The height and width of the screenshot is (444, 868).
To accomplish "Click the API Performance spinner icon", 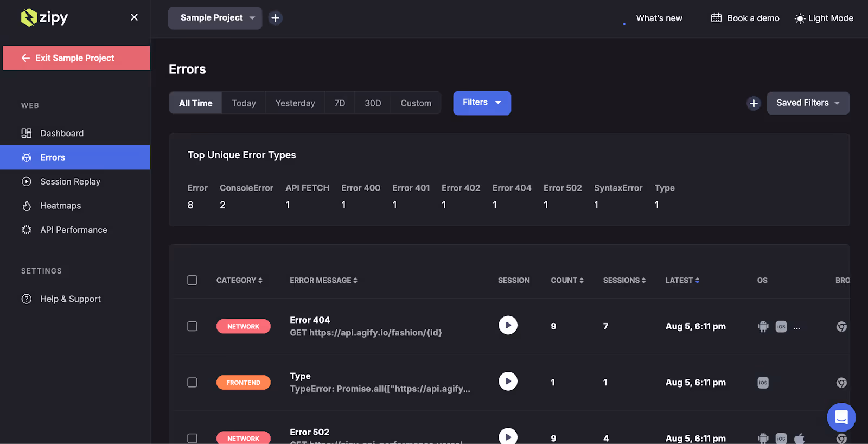I will pyautogui.click(x=26, y=230).
